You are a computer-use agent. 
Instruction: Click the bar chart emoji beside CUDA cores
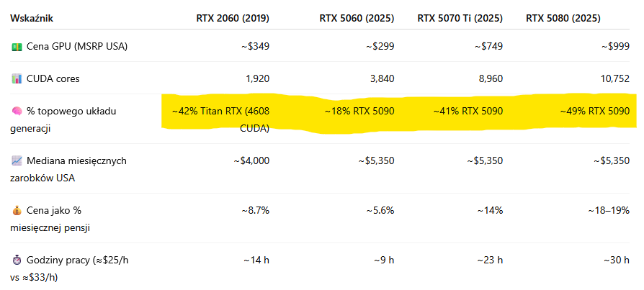17,78
